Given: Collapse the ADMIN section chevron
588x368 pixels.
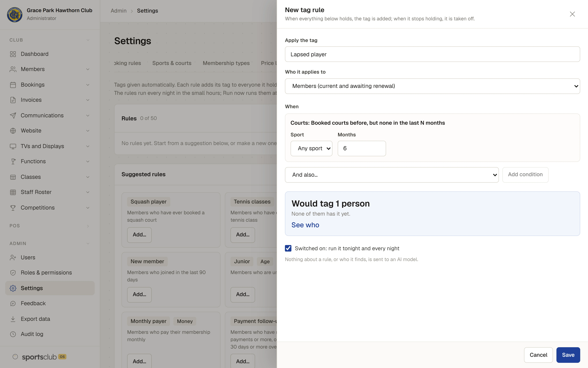Looking at the screenshot, I should click(88, 243).
